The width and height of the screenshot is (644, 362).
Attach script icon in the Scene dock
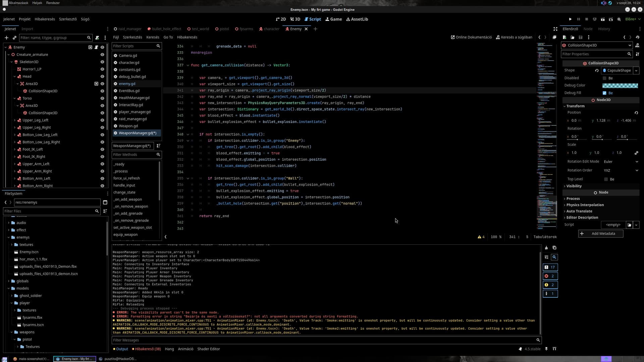(97, 38)
